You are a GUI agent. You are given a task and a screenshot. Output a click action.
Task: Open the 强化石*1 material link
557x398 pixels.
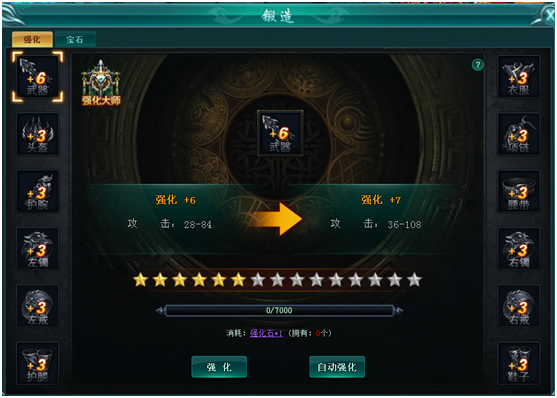click(266, 333)
